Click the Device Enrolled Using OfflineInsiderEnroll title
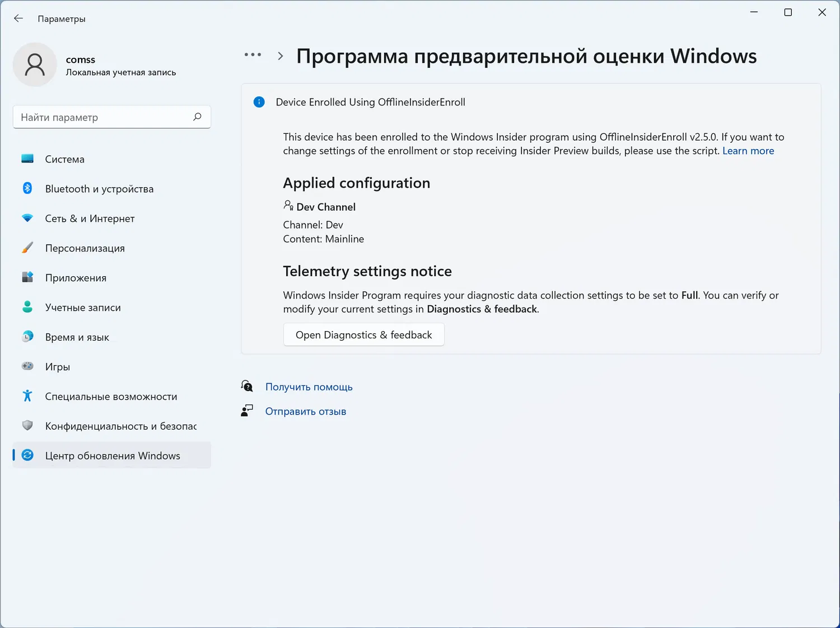The image size is (840, 628). (371, 102)
